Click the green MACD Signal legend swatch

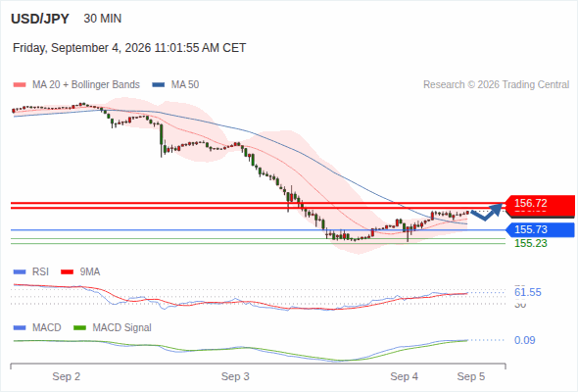click(x=80, y=328)
